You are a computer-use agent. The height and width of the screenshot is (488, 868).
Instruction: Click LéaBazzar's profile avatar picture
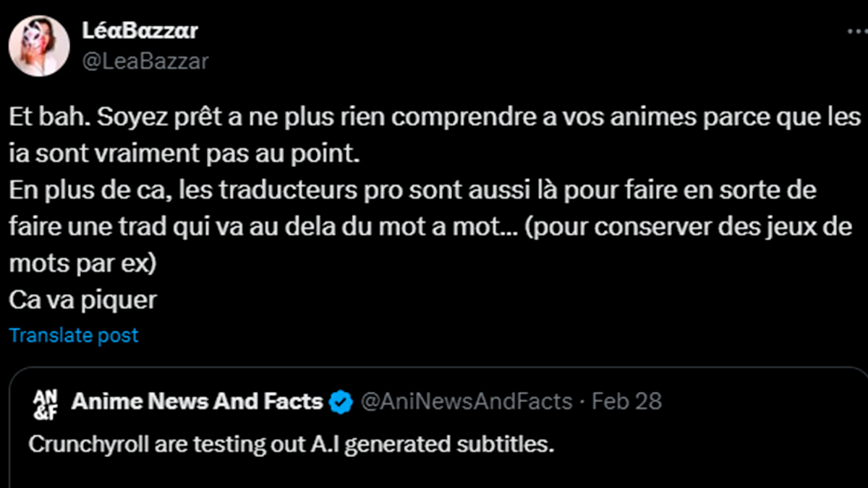click(39, 46)
